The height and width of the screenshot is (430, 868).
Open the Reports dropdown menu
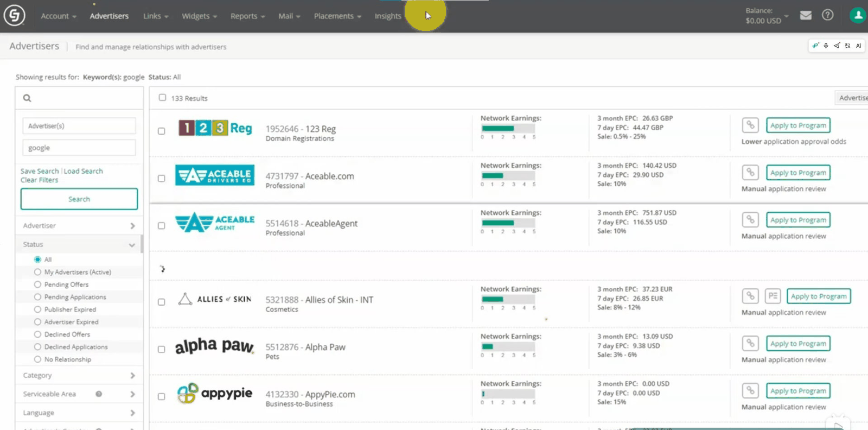[248, 16]
